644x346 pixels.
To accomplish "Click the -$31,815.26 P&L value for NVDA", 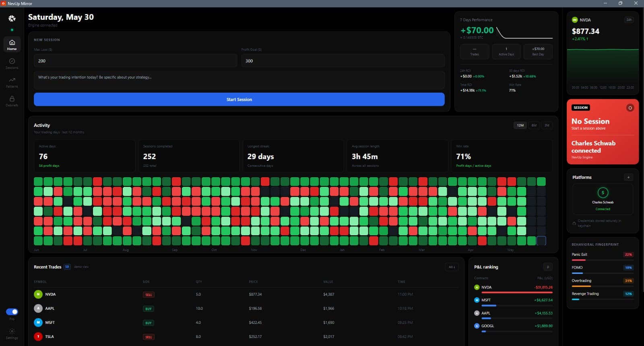I will [543, 287].
